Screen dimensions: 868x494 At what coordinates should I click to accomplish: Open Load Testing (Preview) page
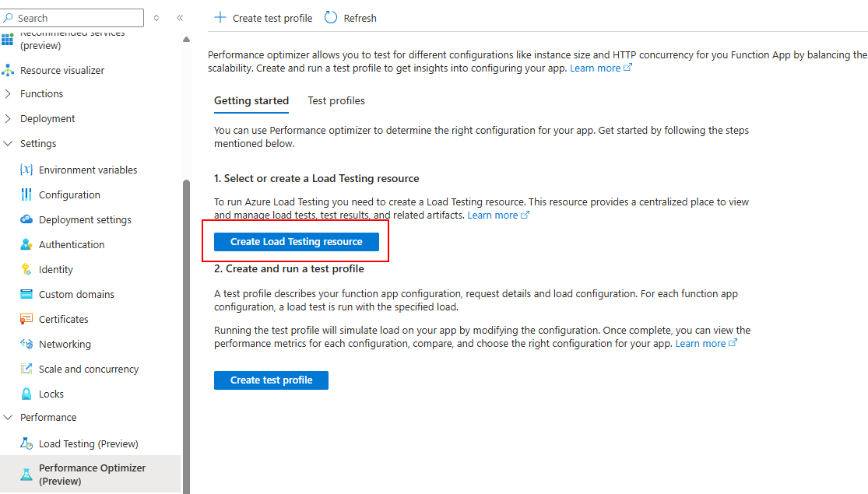point(90,443)
